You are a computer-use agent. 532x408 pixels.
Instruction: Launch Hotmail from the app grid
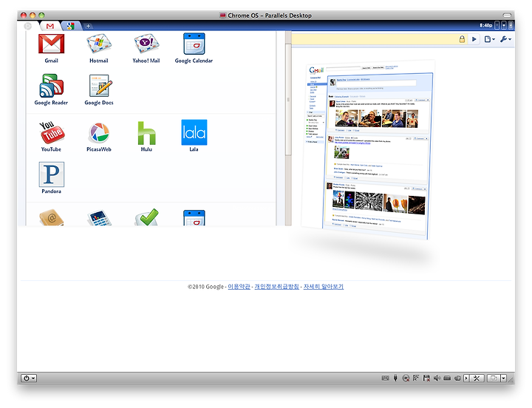[99, 44]
